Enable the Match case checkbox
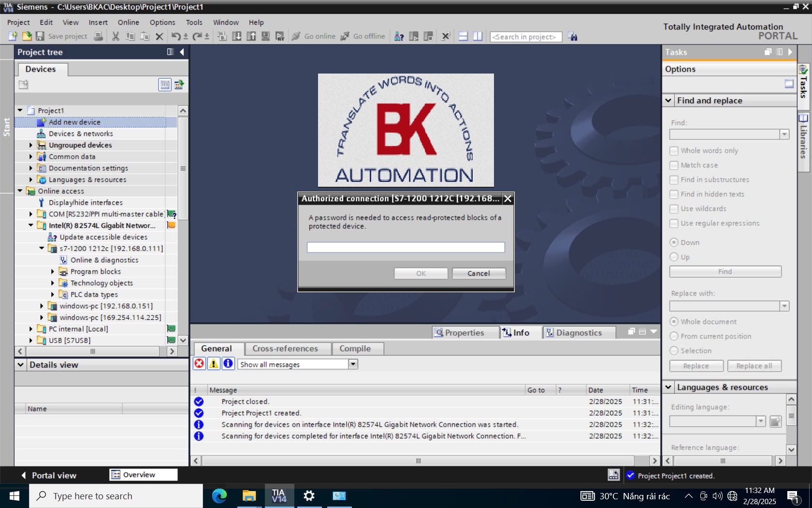 click(674, 165)
